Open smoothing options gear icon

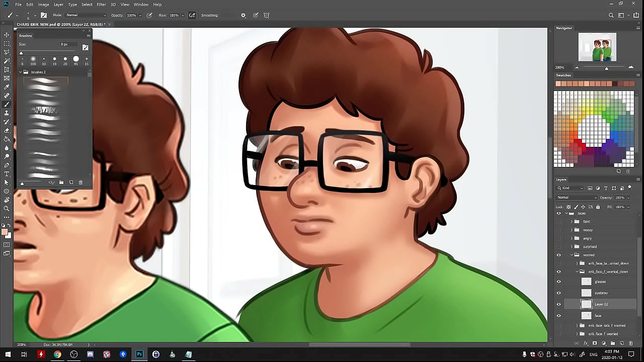(244, 15)
